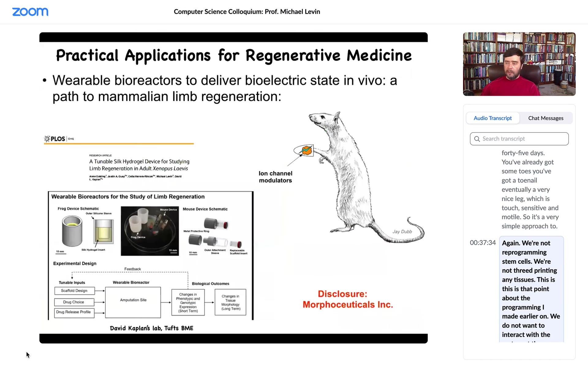Click the speaker's webcam video thumbnail
This screenshot has width=588, height=368.
click(x=519, y=64)
